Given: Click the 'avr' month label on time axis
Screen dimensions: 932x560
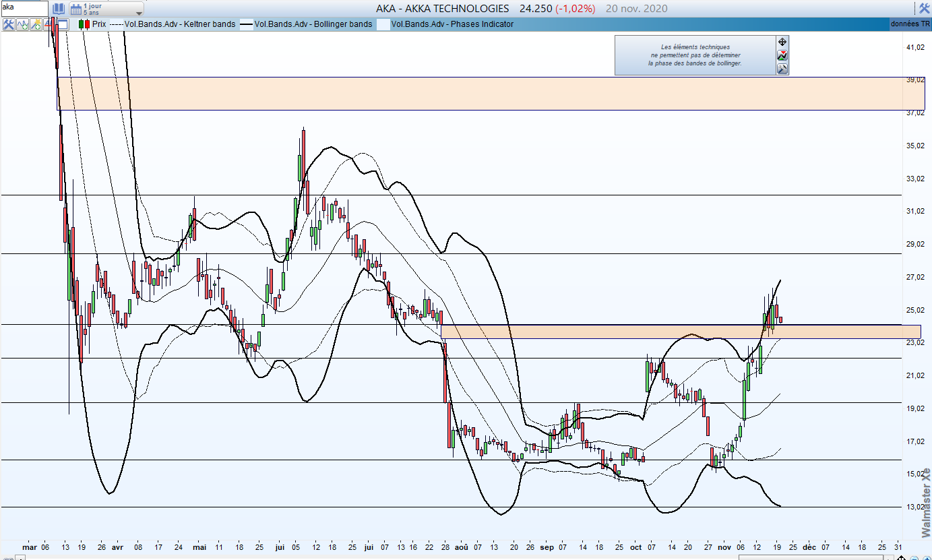Looking at the screenshot, I should point(117,548).
